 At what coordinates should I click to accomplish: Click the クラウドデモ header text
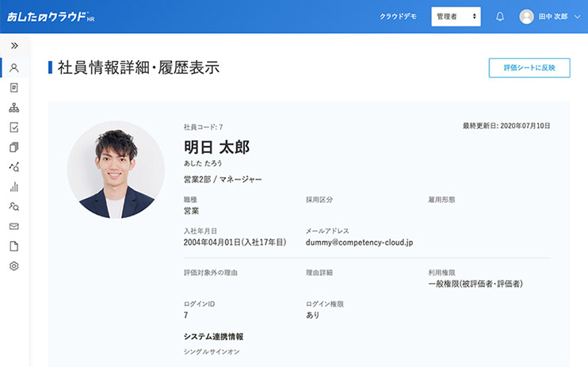(398, 17)
